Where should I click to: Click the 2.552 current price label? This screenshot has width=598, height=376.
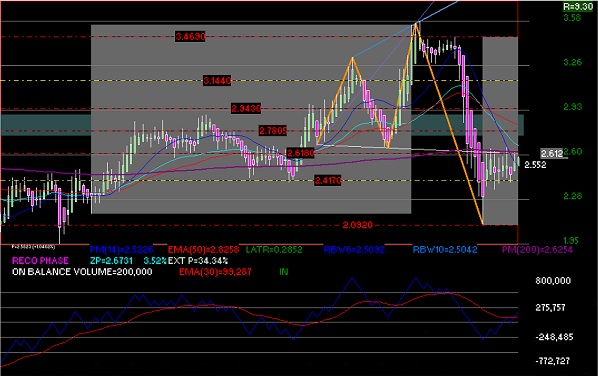pos(535,165)
